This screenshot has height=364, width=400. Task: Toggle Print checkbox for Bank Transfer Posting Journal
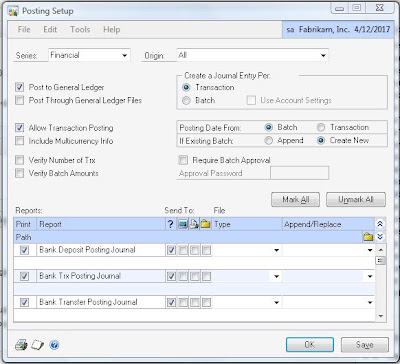point(24,302)
